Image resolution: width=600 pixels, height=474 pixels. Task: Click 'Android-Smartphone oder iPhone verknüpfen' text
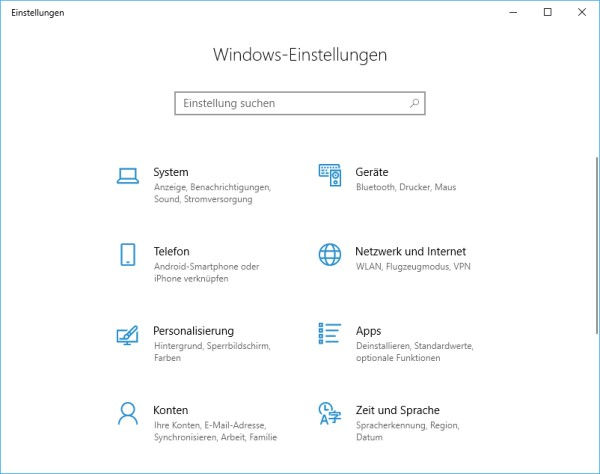[207, 272]
